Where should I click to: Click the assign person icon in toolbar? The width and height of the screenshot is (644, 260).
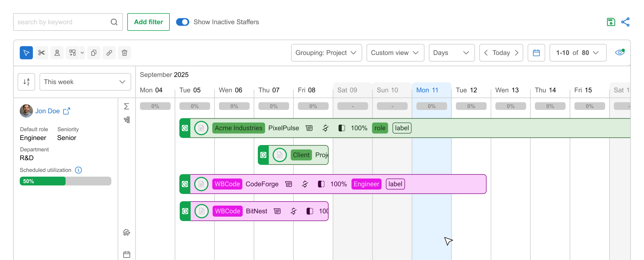[57, 53]
